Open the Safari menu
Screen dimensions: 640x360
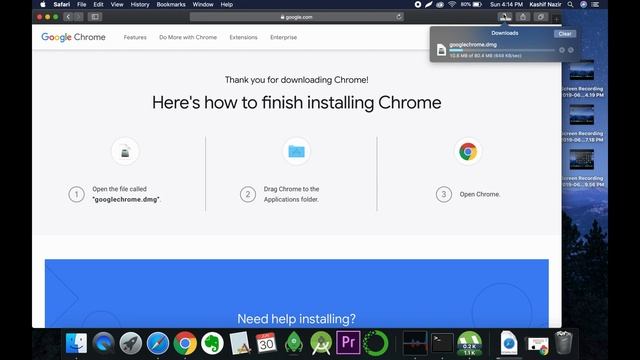(x=62, y=4)
